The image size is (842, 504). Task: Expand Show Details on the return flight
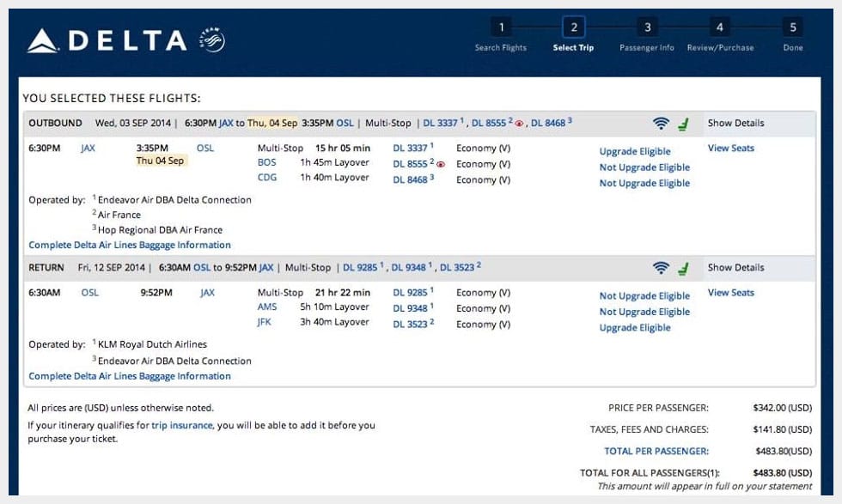point(735,267)
